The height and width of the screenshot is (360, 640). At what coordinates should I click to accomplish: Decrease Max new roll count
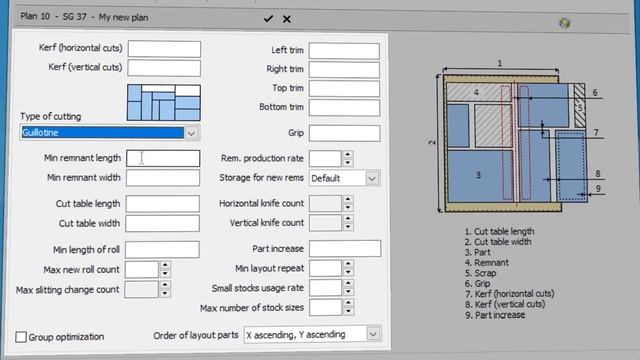165,273
